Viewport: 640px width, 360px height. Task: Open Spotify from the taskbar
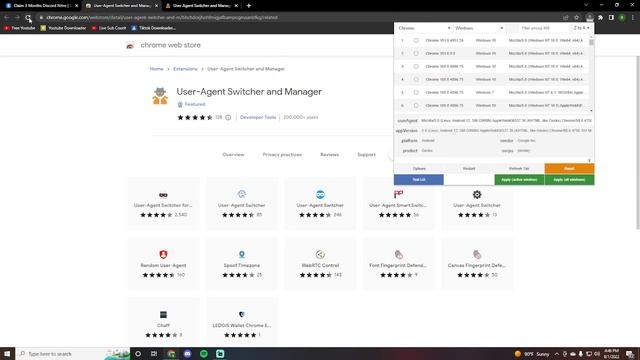click(x=204, y=354)
